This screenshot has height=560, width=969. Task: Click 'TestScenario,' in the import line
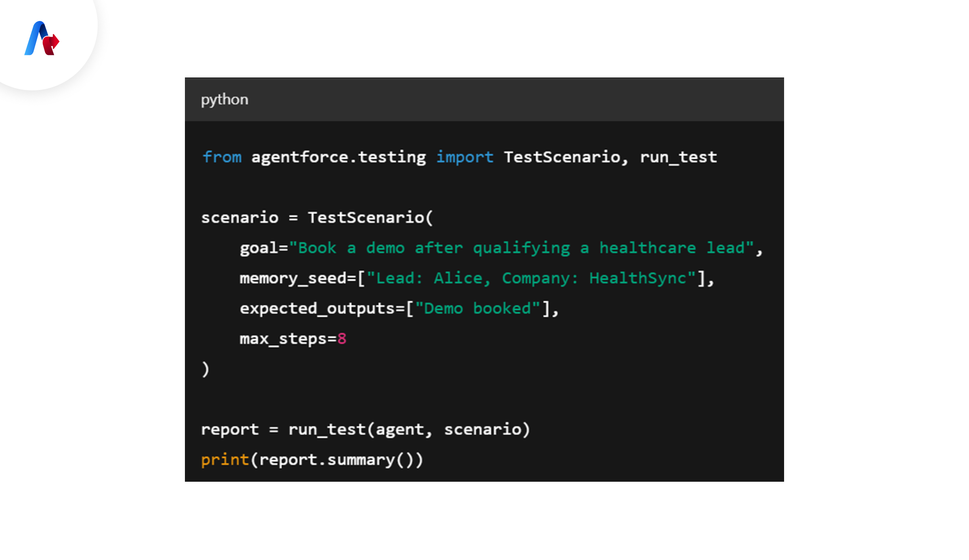click(566, 157)
